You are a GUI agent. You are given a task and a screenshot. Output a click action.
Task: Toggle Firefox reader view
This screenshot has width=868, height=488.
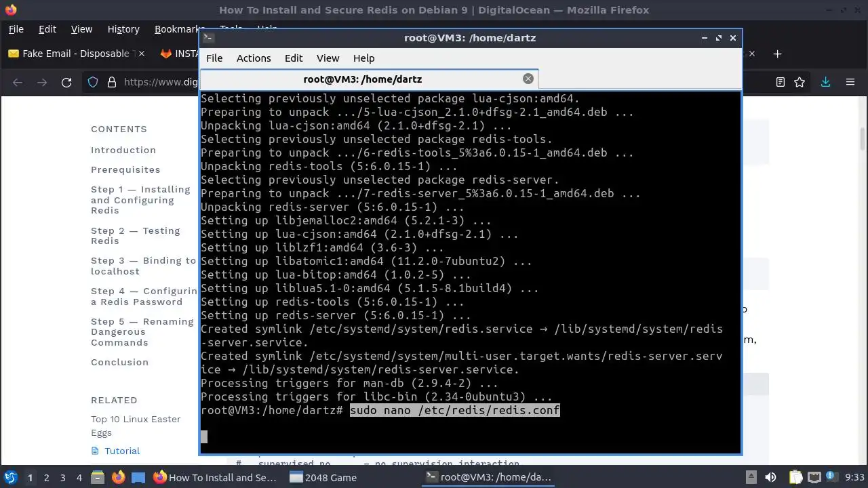click(781, 82)
